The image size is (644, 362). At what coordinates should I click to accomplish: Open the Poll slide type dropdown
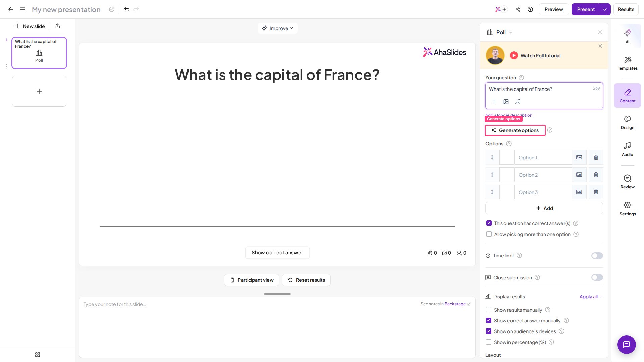tap(499, 32)
